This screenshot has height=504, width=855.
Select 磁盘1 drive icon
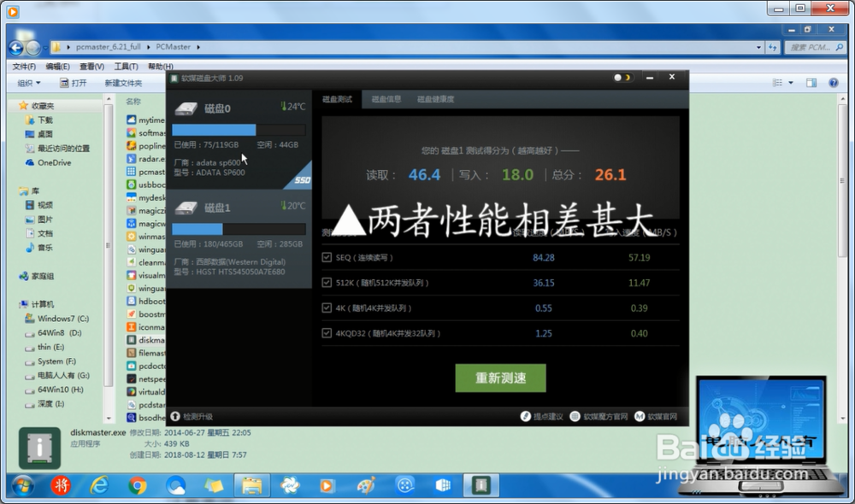(186, 208)
